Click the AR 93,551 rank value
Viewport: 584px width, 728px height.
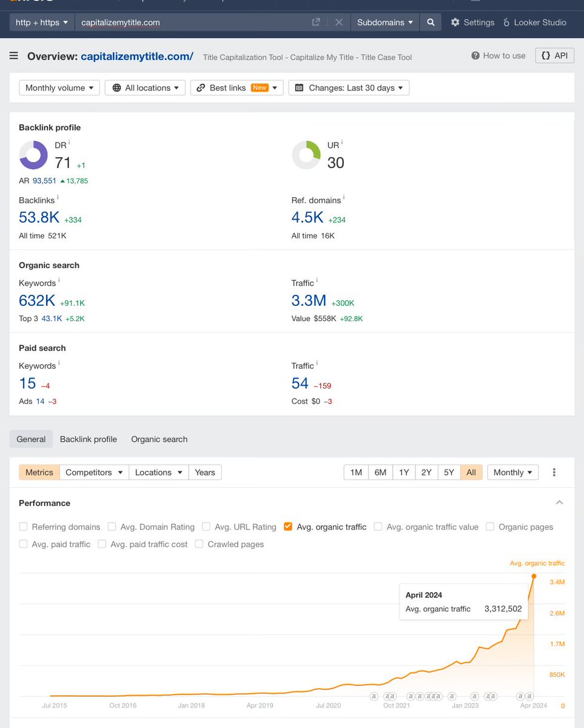(x=45, y=181)
